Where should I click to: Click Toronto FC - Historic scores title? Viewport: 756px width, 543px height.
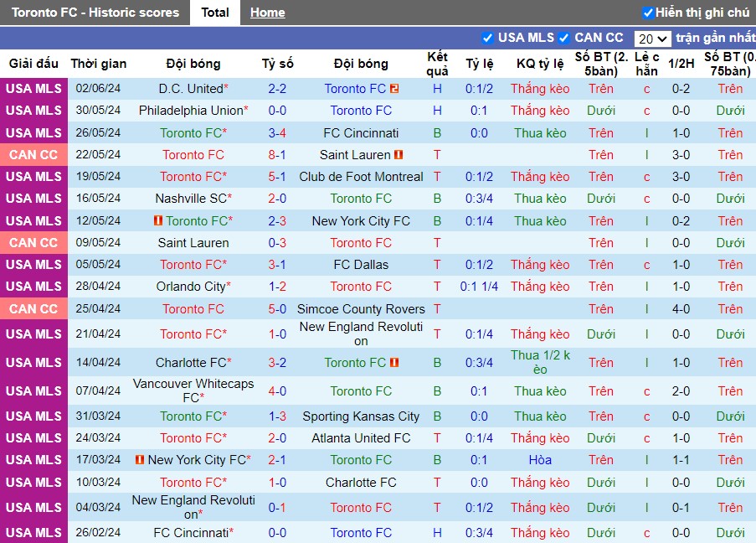[x=95, y=13]
